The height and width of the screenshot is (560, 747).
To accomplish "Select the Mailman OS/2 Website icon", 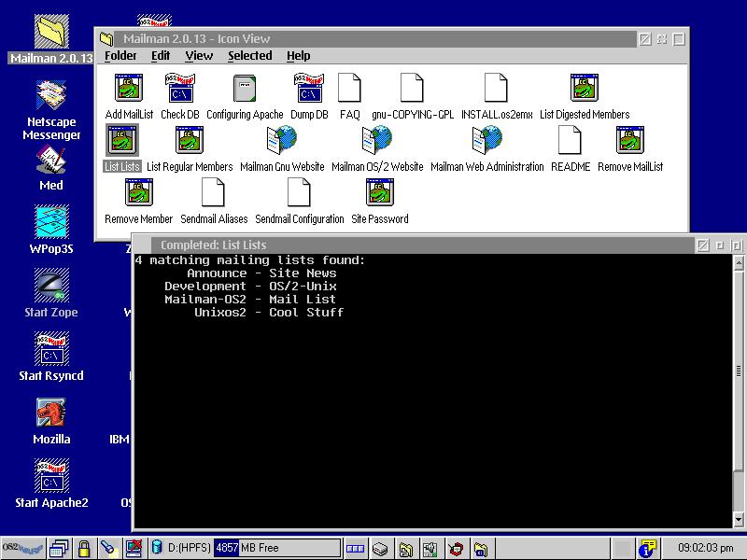I will click(x=377, y=140).
